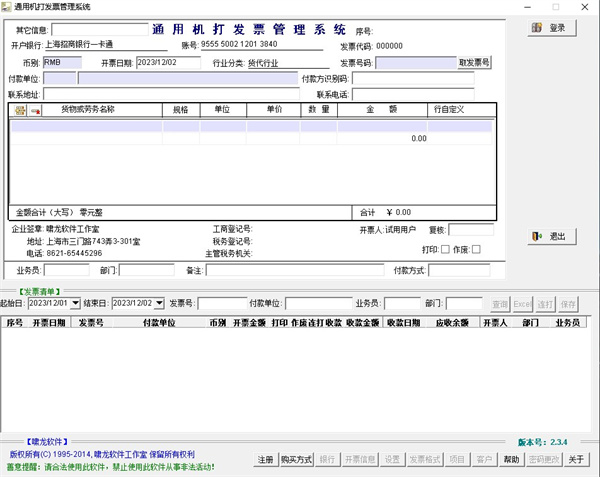Click the 帮助 help button
Screen dimensions: 600x477
[x=511, y=459]
